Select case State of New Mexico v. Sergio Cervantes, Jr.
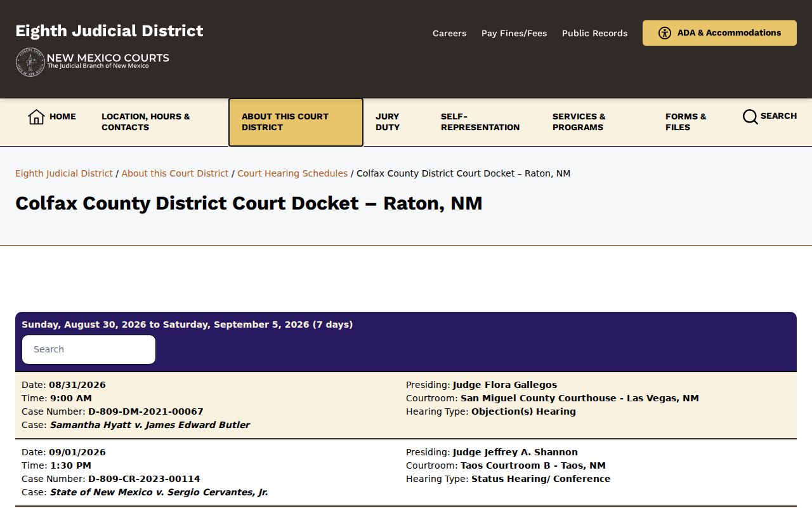812x508 pixels. pyautogui.click(x=159, y=492)
